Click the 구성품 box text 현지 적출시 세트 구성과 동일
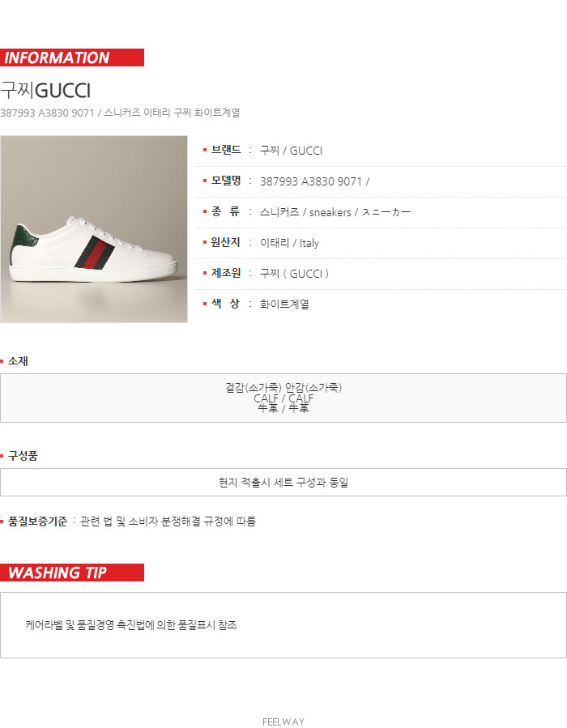 [x=283, y=483]
